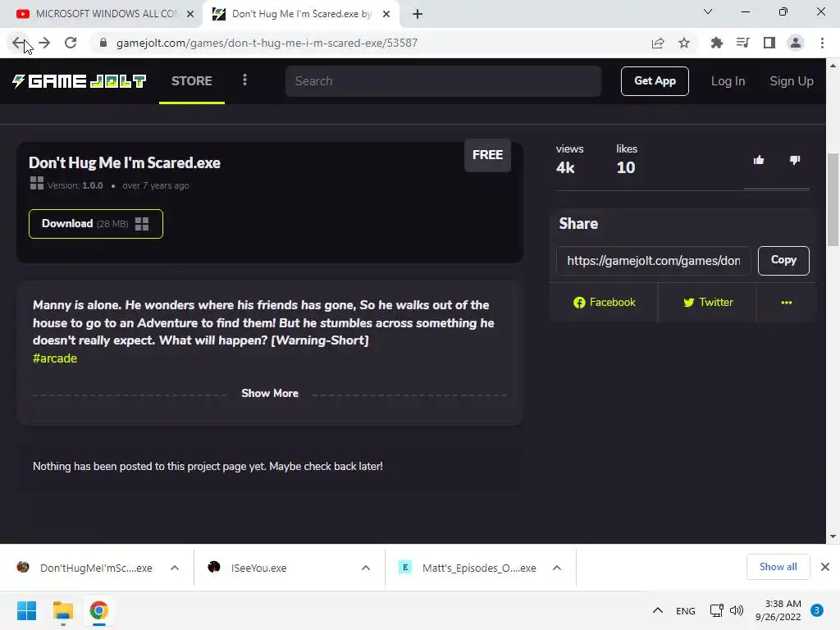Show all downloads
Image resolution: width=840 pixels, height=630 pixels.
click(x=778, y=567)
